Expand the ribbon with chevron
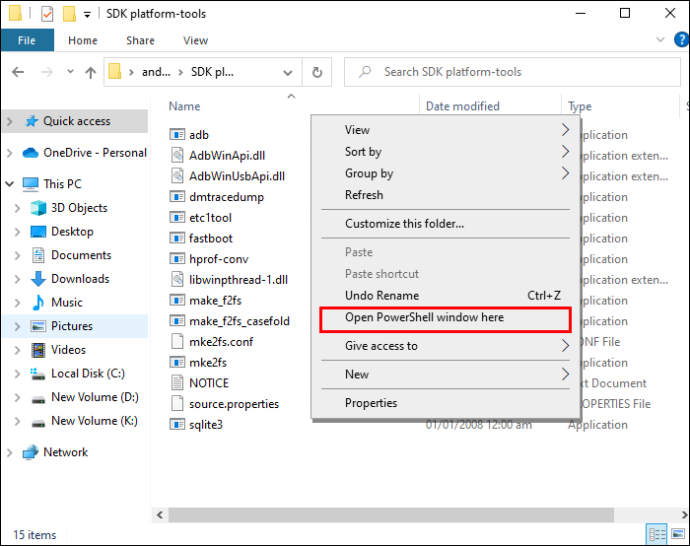This screenshot has height=546, width=690. pyautogui.click(x=660, y=40)
